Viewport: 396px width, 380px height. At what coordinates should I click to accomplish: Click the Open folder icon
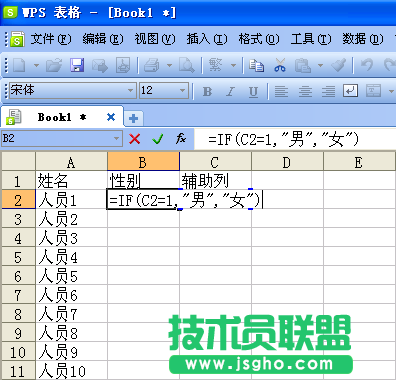point(54,65)
